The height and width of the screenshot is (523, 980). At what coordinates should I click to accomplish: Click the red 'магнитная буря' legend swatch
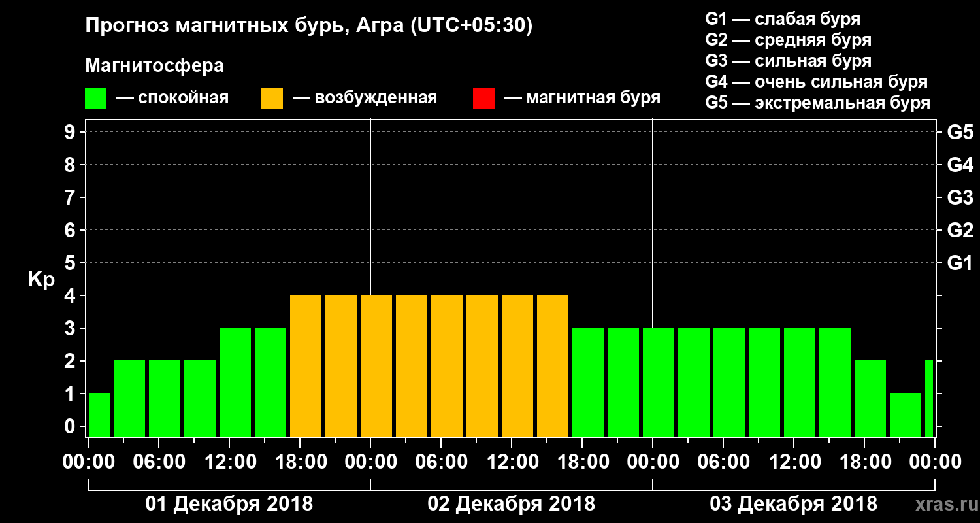click(483, 99)
